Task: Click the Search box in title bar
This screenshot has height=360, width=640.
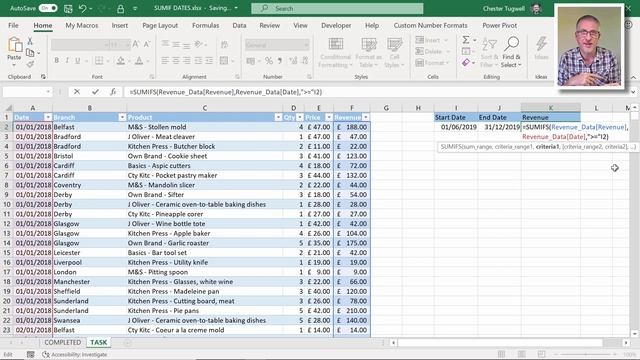Action: pyautogui.click(x=337, y=8)
